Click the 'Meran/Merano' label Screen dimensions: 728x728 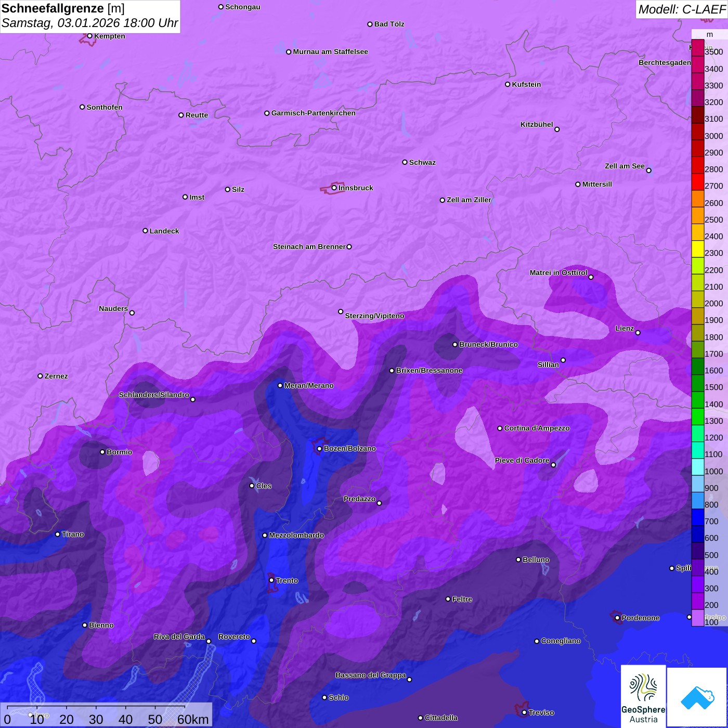(x=309, y=385)
